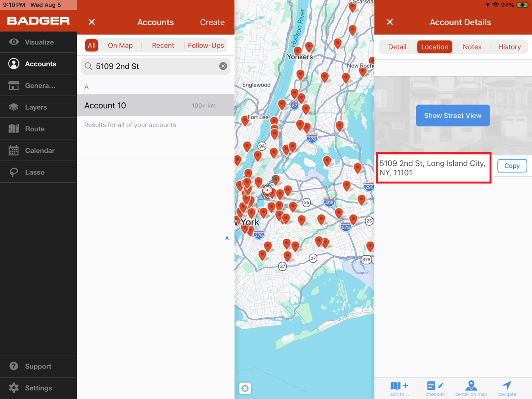The width and height of the screenshot is (532, 399).
Task: Close the Account Details panel
Action: (390, 22)
